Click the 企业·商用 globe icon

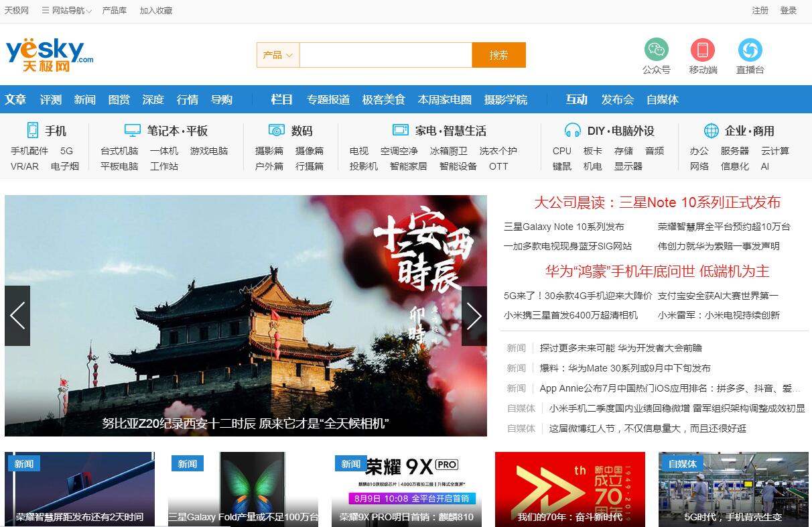click(712, 130)
